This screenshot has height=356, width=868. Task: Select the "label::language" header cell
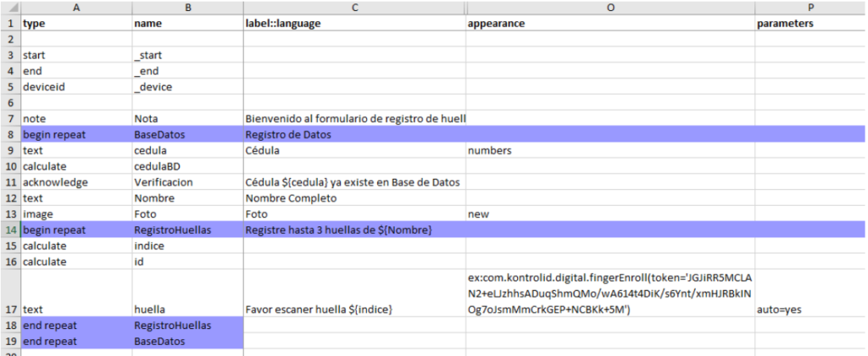[353, 24]
